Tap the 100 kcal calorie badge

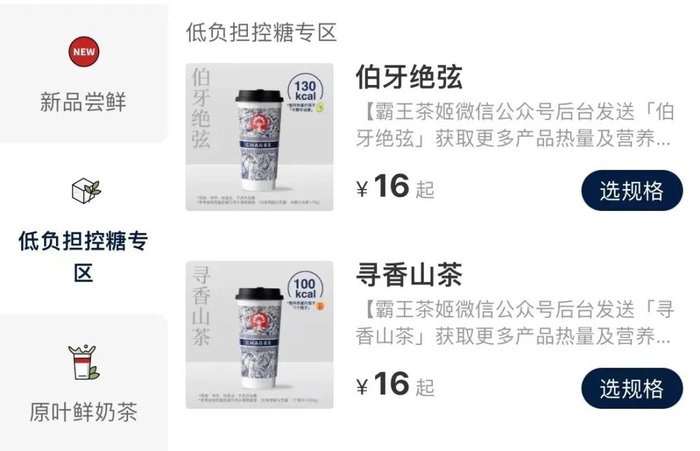305,288
